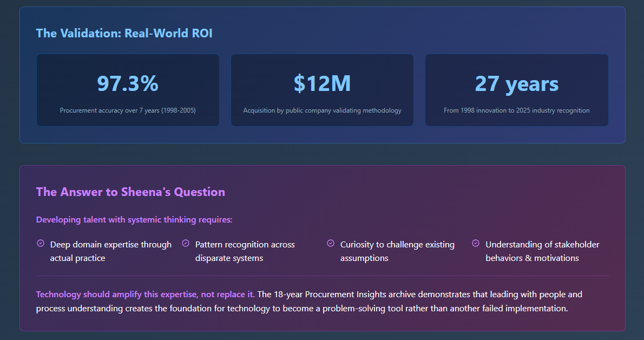644x340 pixels.
Task: Click the check icon next to Curiosity to challenge
Action: tap(331, 244)
